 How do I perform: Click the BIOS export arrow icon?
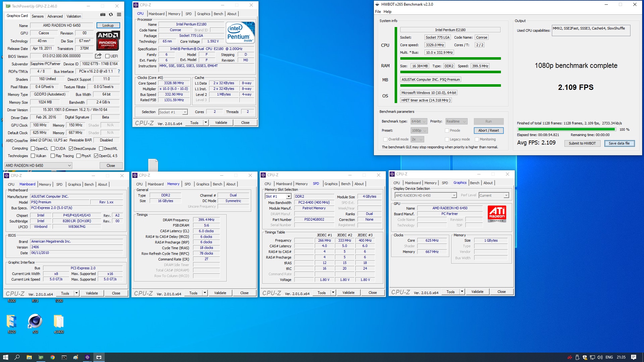click(98, 56)
